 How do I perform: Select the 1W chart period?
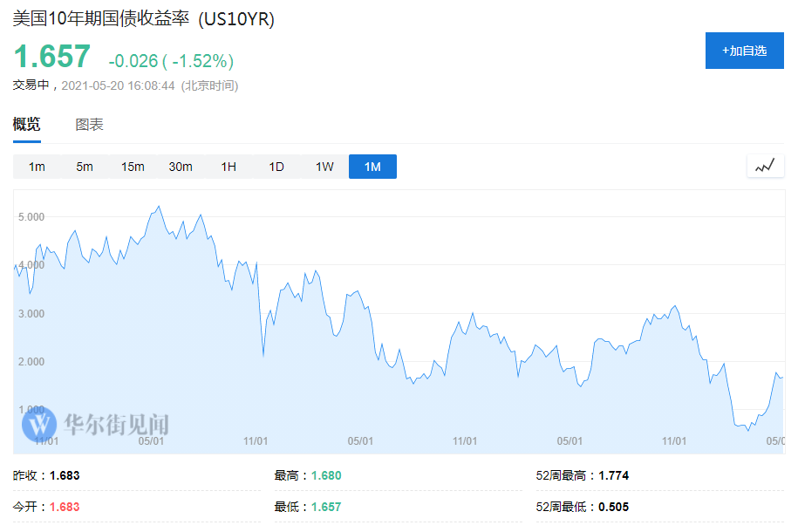point(324,167)
